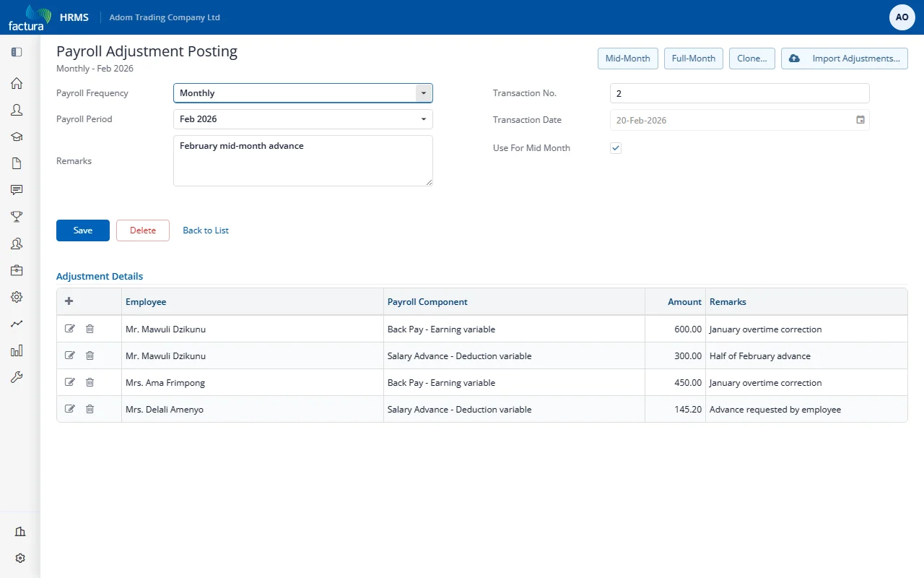The height and width of the screenshot is (578, 924).
Task: Open the two-people group sidebar icon
Action: 17,243
